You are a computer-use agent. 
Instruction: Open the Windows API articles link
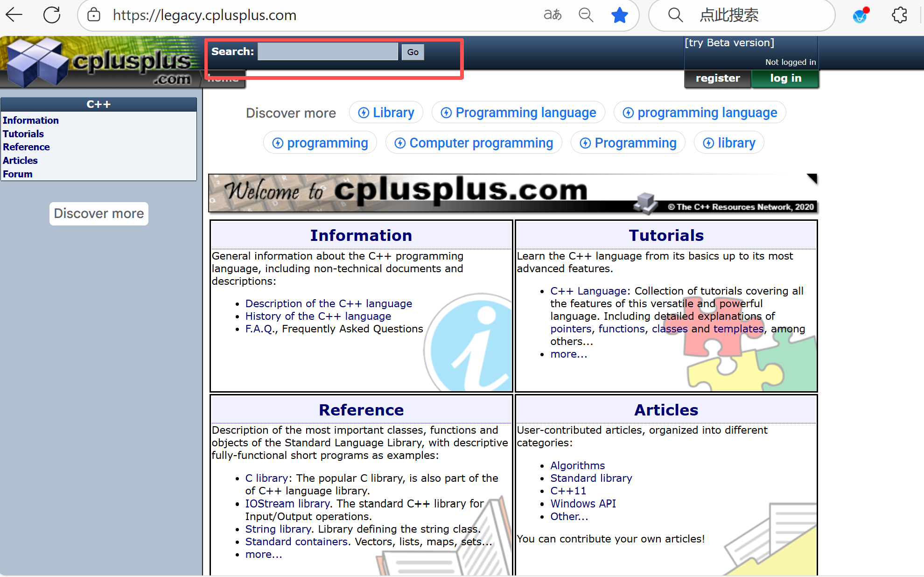(583, 504)
